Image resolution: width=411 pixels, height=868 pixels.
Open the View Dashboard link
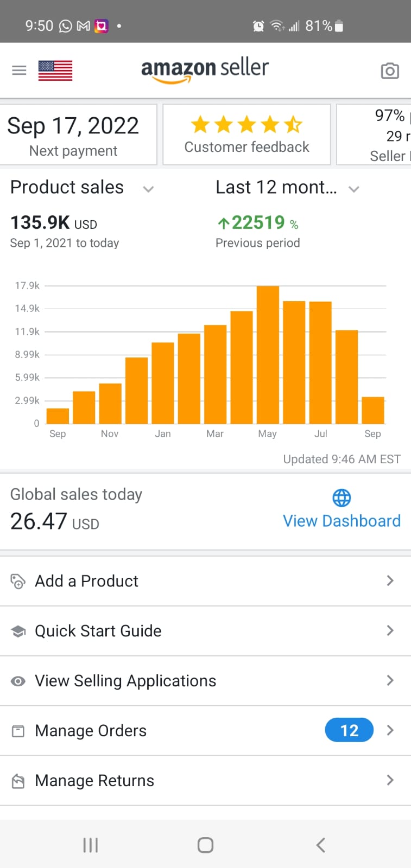(342, 521)
